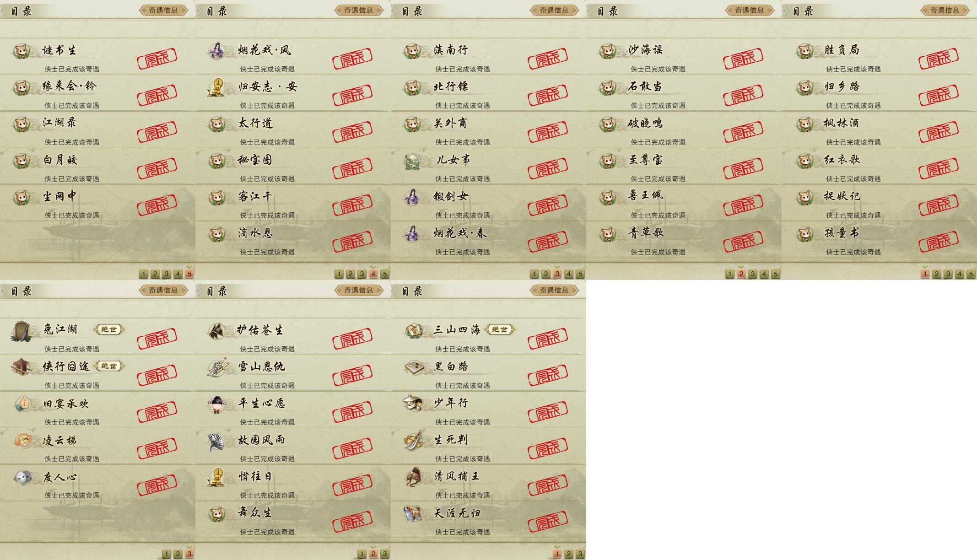Click the thumbs-up icon next to 旧宴承欢

tap(22, 404)
